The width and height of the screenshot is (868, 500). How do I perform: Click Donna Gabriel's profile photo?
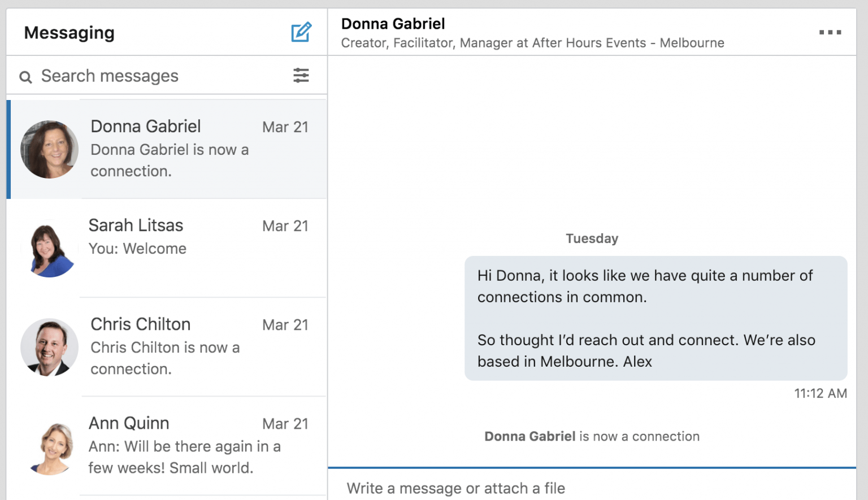point(49,149)
